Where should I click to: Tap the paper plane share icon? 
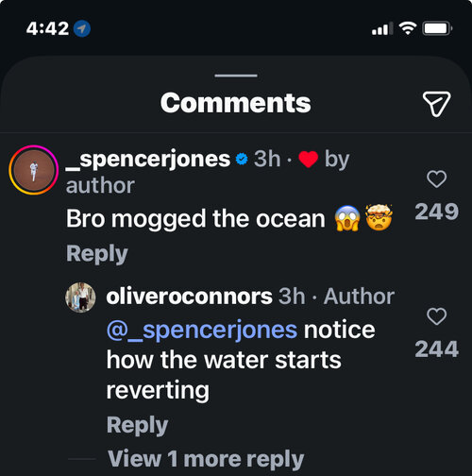click(x=436, y=104)
